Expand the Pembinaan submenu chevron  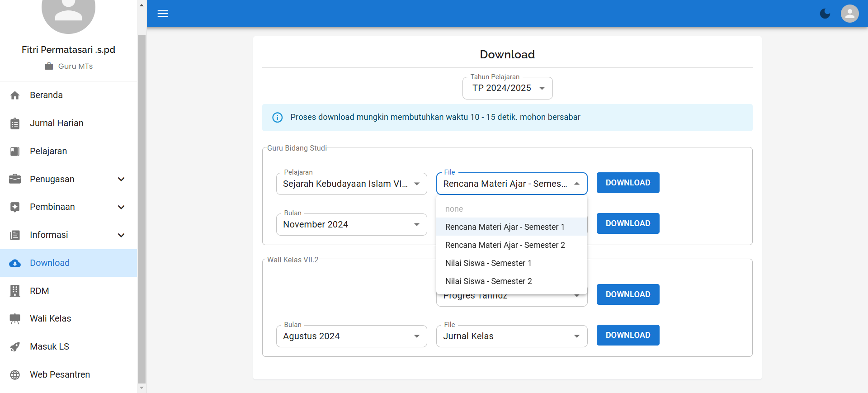pyautogui.click(x=121, y=207)
